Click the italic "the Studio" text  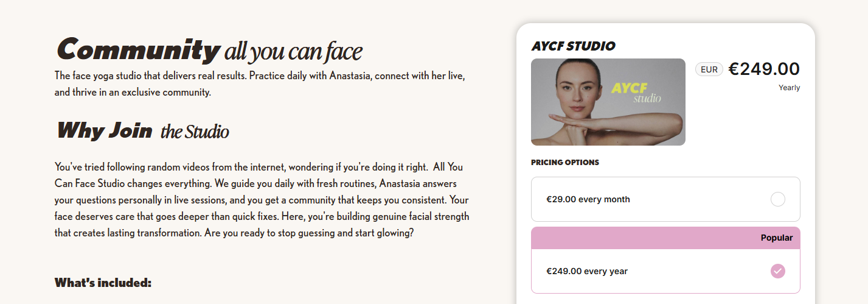195,132
